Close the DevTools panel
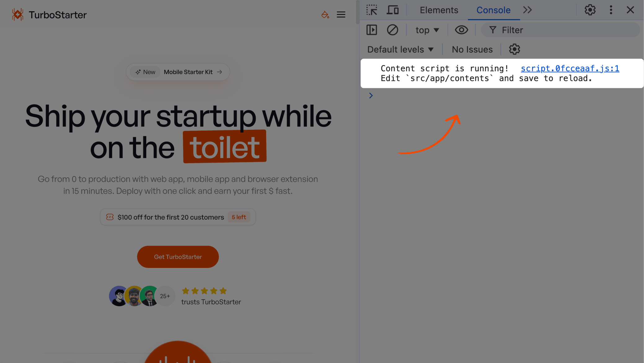The width and height of the screenshot is (644, 363). coord(630,10)
